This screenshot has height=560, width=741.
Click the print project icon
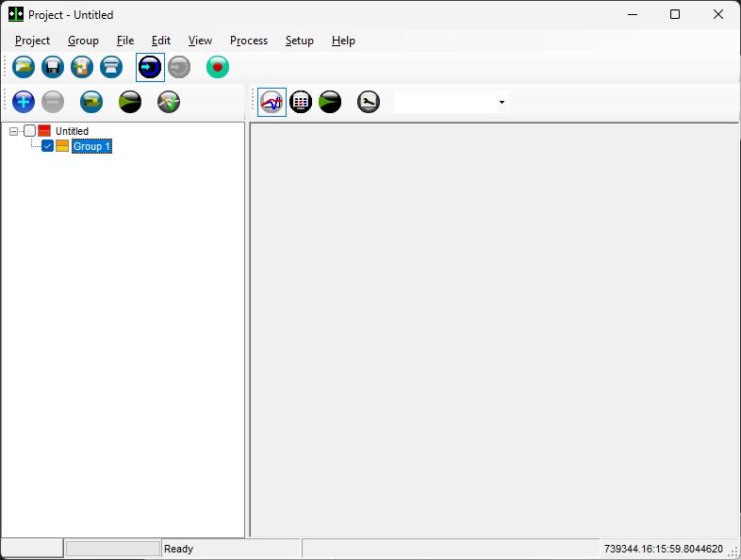(x=111, y=67)
